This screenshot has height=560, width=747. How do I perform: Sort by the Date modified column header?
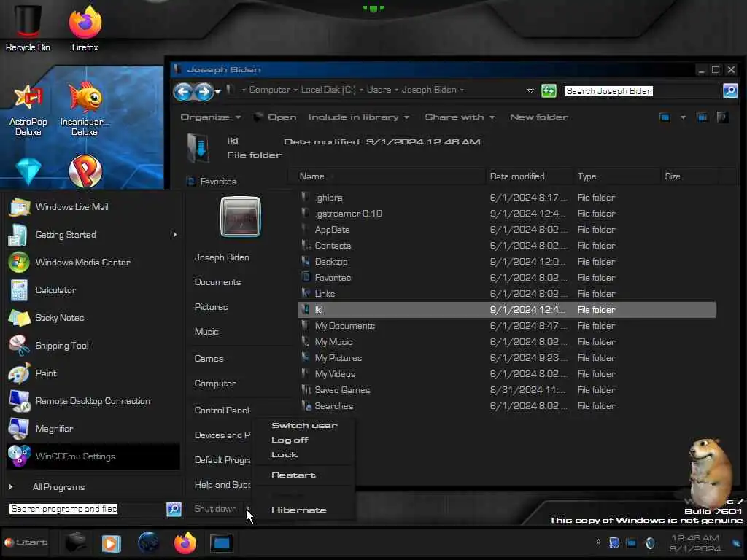(530, 176)
